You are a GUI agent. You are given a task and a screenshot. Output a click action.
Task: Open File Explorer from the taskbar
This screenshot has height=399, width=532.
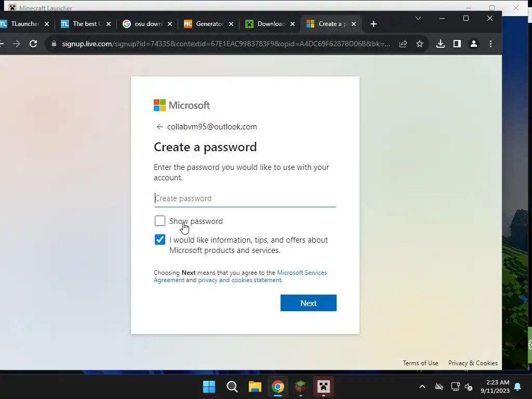(x=255, y=387)
